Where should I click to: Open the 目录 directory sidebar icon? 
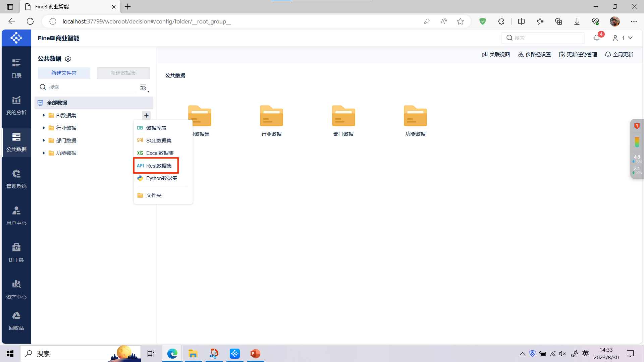(x=16, y=68)
